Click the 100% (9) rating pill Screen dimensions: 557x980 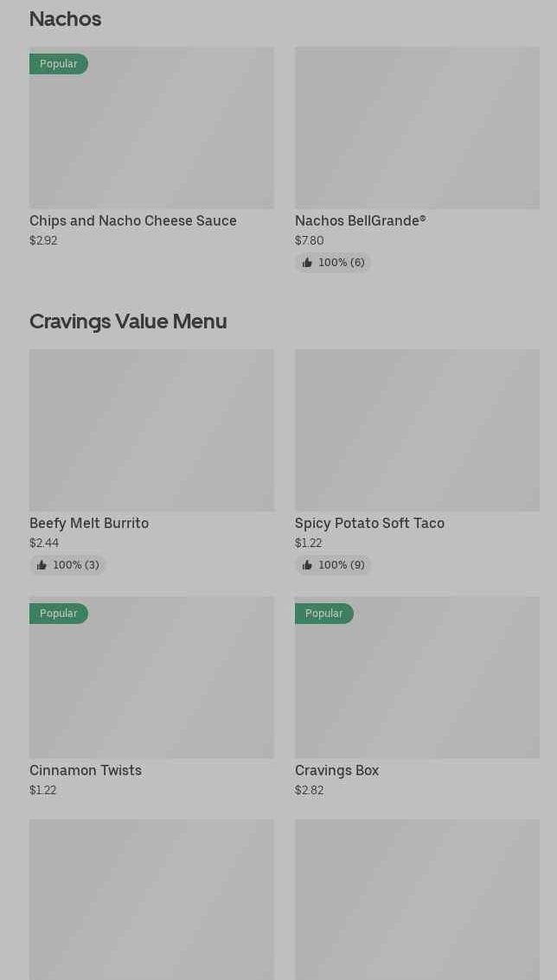tap(334, 565)
